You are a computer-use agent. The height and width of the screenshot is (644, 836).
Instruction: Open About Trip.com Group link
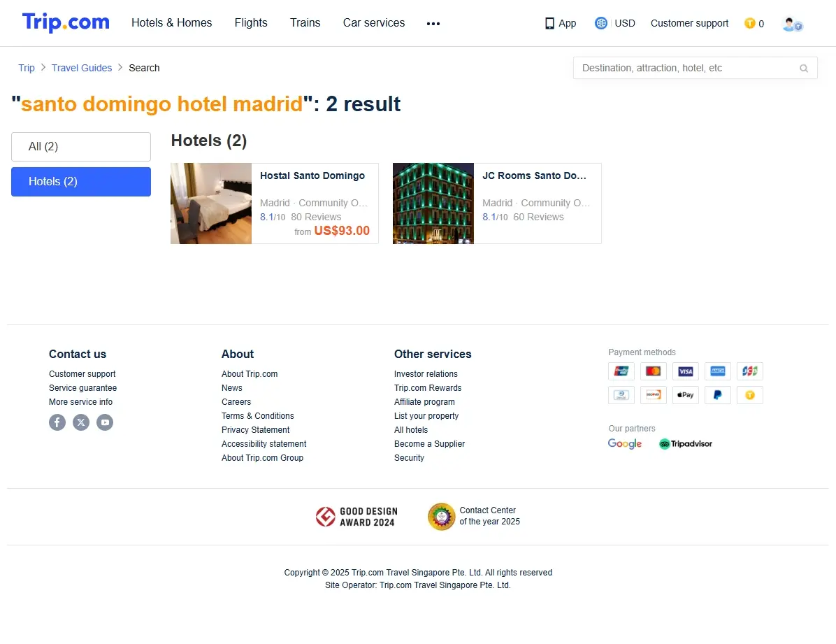(x=262, y=458)
